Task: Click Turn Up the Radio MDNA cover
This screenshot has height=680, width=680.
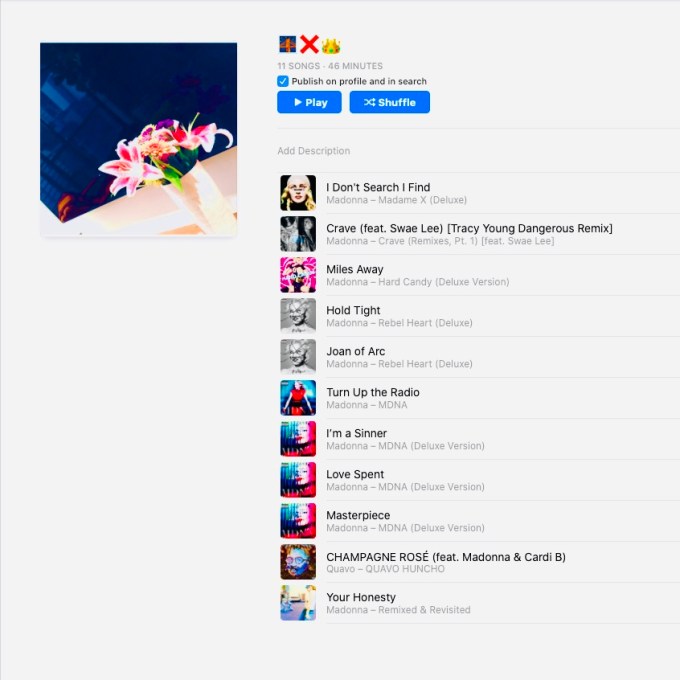Action: [298, 398]
